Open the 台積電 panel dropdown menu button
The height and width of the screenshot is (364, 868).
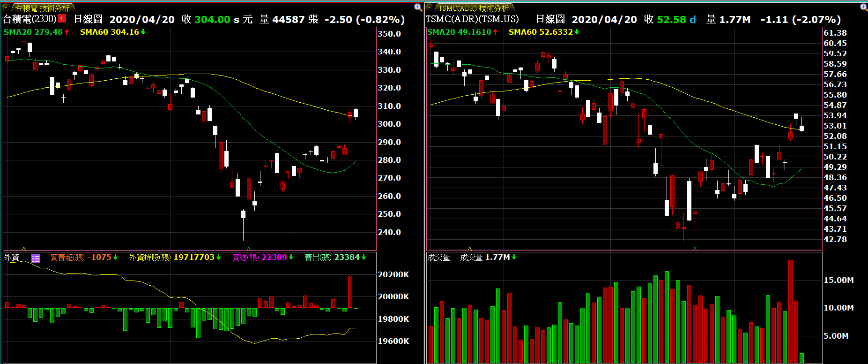[x=6, y=8]
